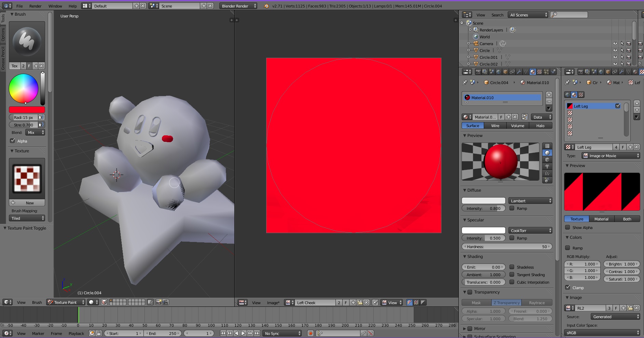Toggle Left Leg texture slot enabled checkbox

618,106
